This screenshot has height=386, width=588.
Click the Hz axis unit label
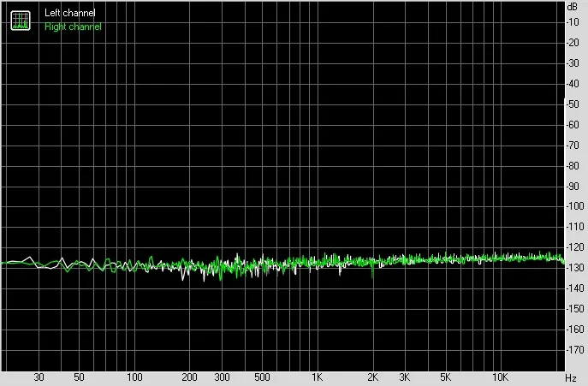[571, 377]
